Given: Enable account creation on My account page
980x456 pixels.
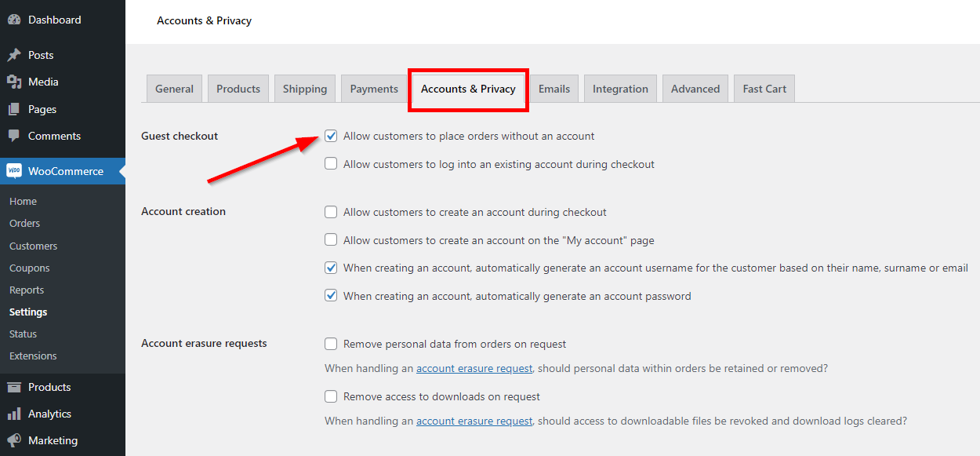Looking at the screenshot, I should tap(331, 240).
